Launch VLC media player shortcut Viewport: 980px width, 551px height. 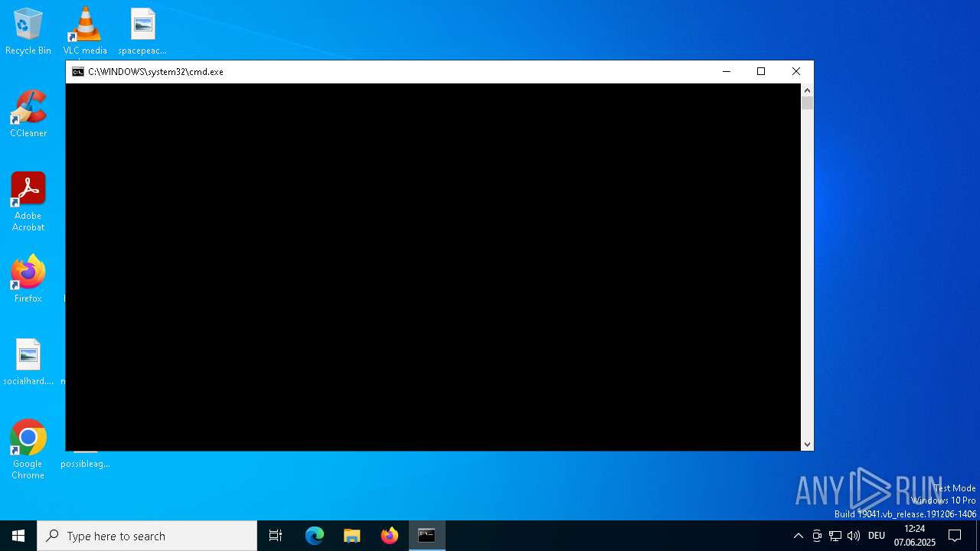(x=85, y=31)
